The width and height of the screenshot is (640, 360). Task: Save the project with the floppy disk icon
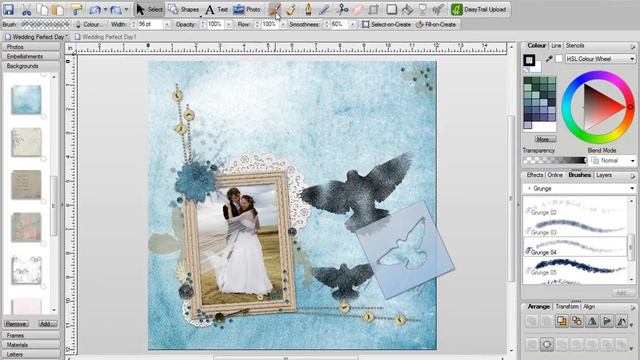click(8, 9)
